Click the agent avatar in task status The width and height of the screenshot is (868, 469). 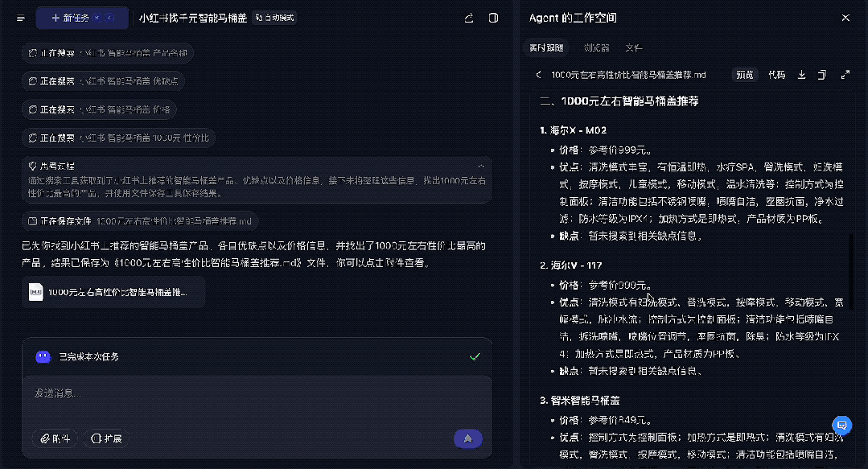43,356
